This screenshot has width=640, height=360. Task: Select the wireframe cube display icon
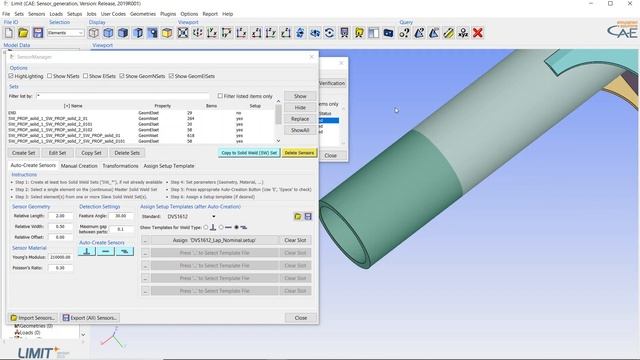point(93,33)
